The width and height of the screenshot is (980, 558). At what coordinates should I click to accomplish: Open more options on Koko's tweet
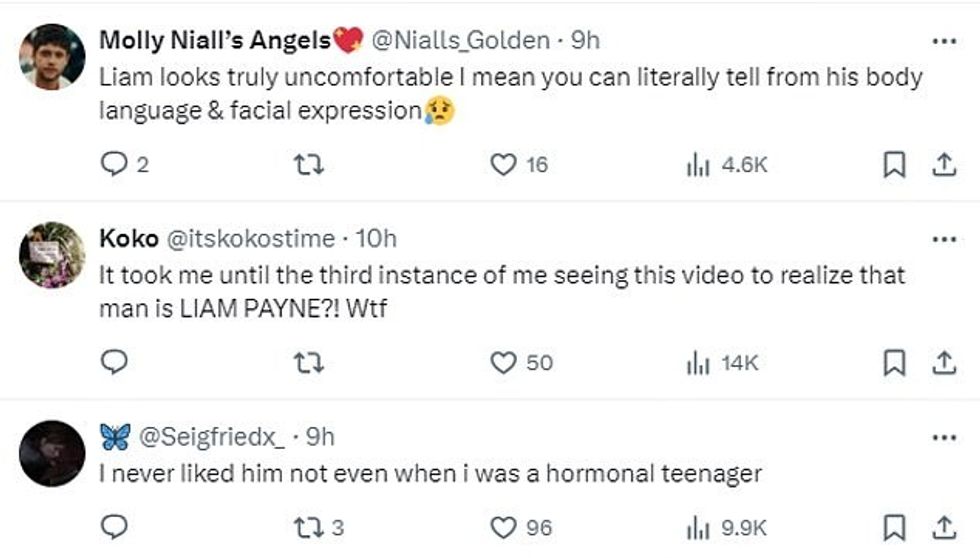pyautogui.click(x=944, y=239)
